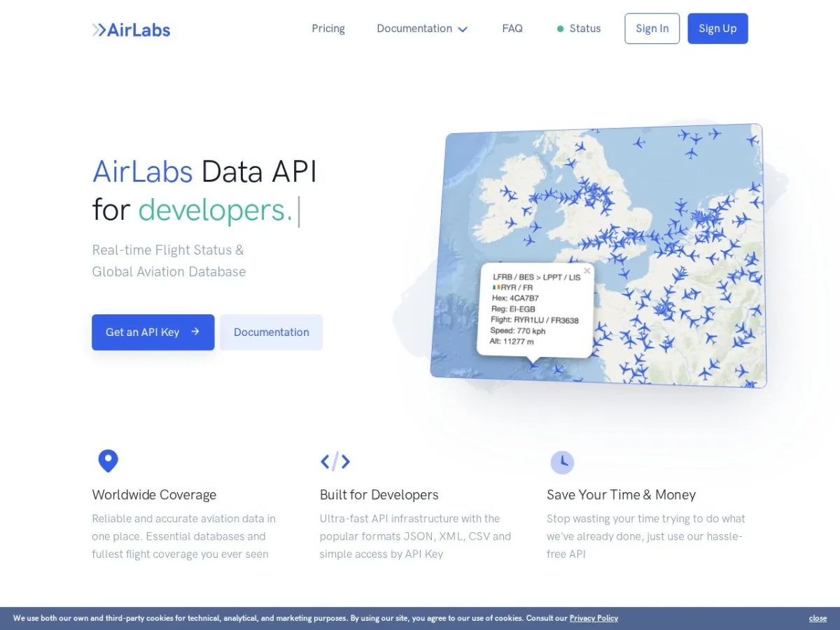Open the AirLabs logo home link
This screenshot has height=630, width=840.
(x=131, y=29)
